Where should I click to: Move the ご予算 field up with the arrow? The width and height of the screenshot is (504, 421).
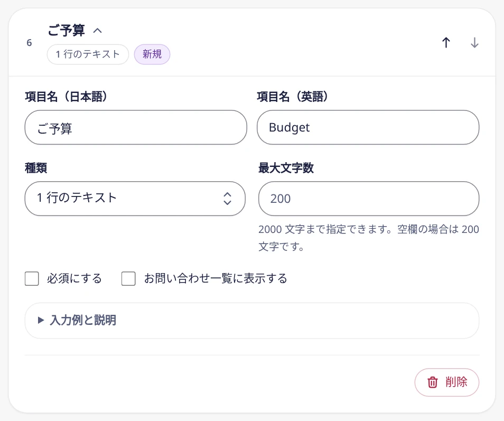446,42
